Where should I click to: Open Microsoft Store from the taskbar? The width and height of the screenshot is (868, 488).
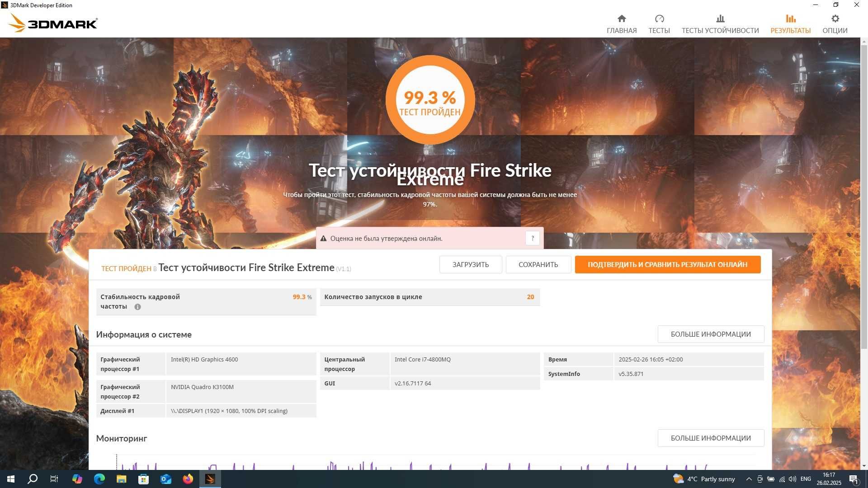click(143, 479)
